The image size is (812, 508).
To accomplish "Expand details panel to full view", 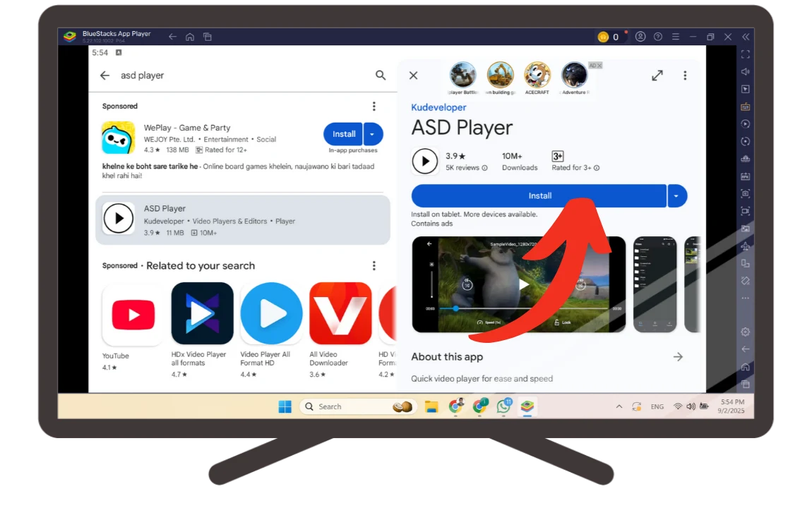I will pos(657,75).
